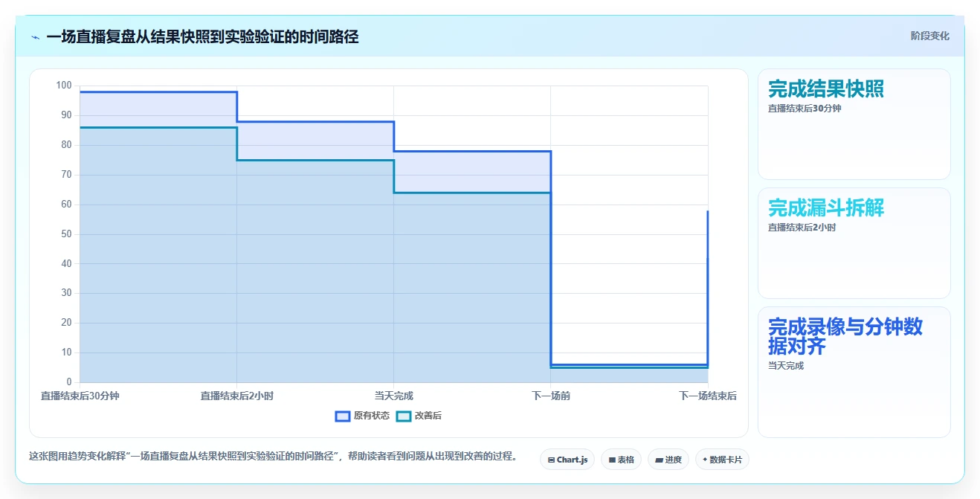Select the 表格 tag chip

[621, 460]
